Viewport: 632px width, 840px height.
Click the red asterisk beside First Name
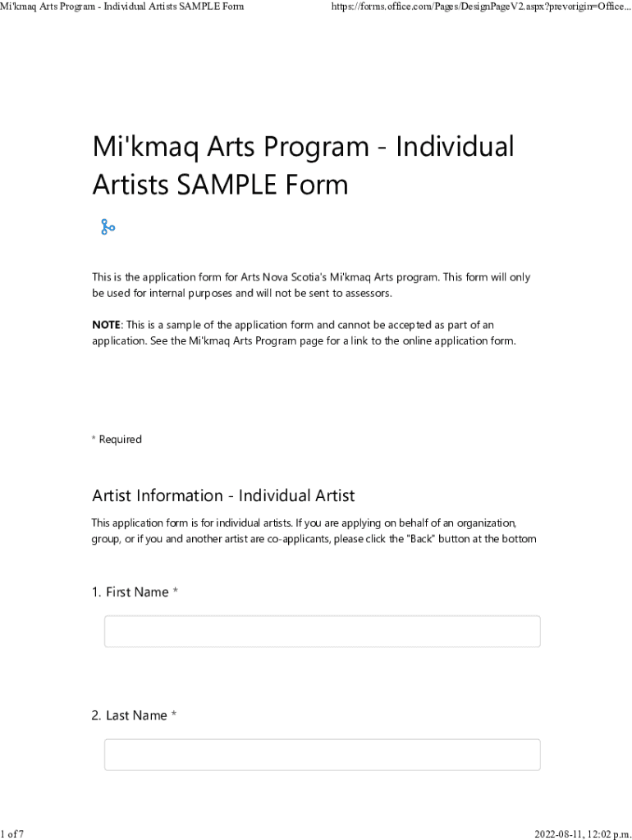176,592
